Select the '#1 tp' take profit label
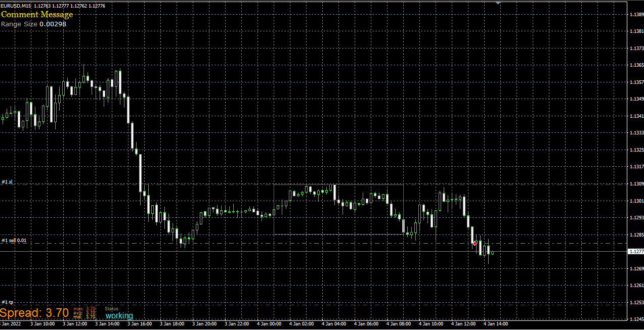Viewport: 644px width, 330px height. tap(8, 302)
